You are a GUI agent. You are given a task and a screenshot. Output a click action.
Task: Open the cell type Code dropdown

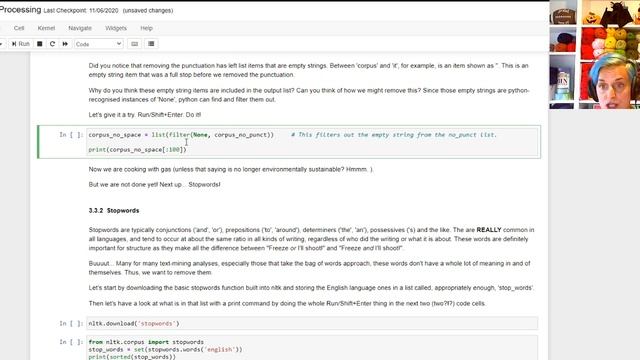(x=98, y=44)
